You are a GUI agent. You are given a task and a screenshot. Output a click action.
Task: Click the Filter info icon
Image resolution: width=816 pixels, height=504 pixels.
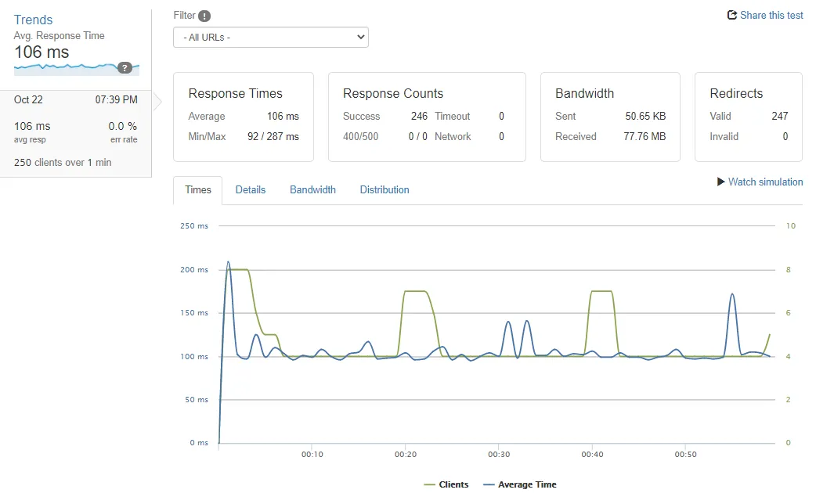pos(204,15)
